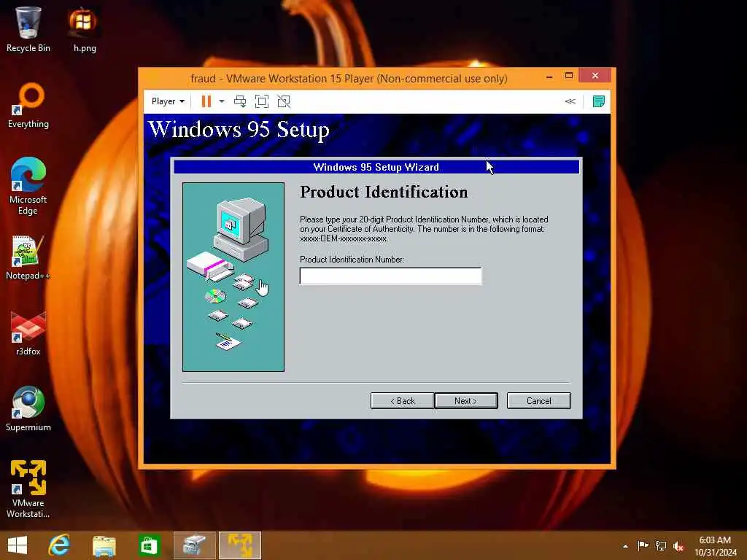Image resolution: width=747 pixels, height=560 pixels.
Task: Launch Microsoft Edge from desktop
Action: coord(28,186)
